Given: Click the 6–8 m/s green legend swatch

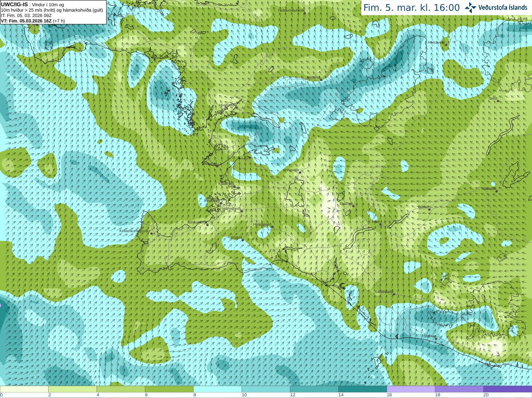Looking at the screenshot, I should pyautogui.click(x=169, y=389).
